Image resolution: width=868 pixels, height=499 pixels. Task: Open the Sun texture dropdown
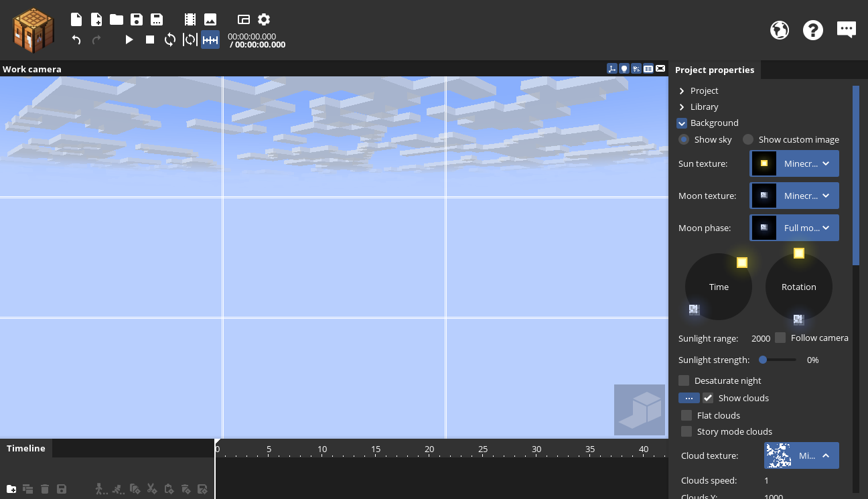tap(794, 163)
